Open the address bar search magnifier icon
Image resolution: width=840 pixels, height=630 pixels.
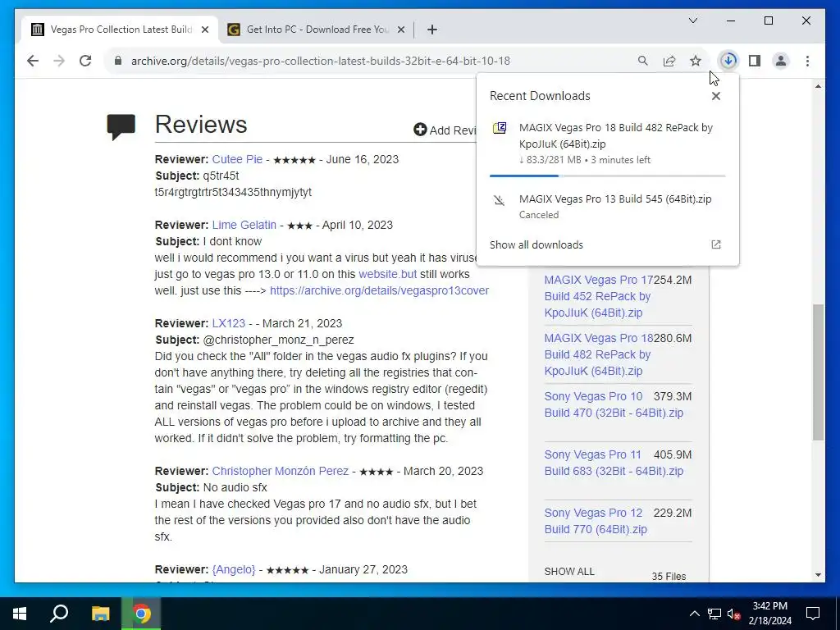643,61
